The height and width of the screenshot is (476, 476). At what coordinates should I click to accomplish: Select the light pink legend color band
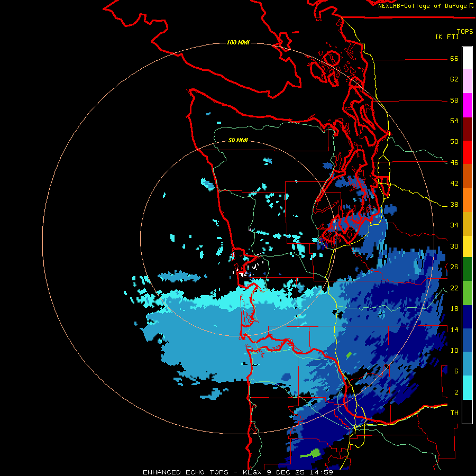point(467,81)
